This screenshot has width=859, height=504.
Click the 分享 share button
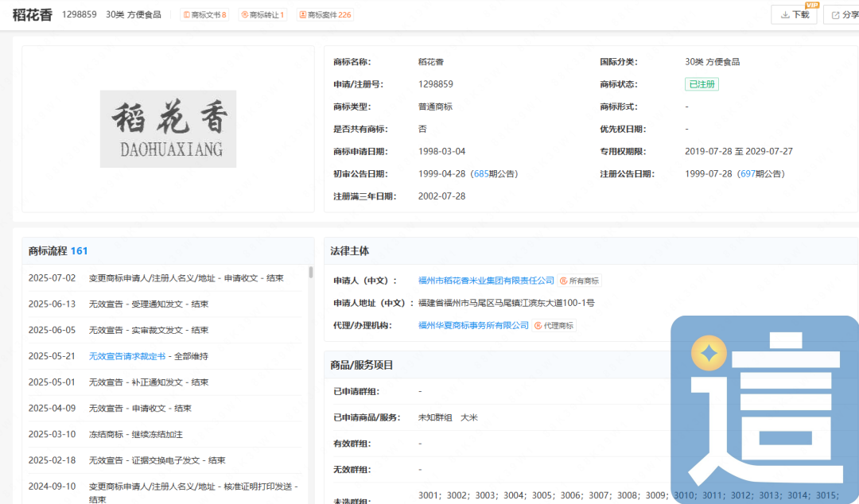pyautogui.click(x=842, y=15)
